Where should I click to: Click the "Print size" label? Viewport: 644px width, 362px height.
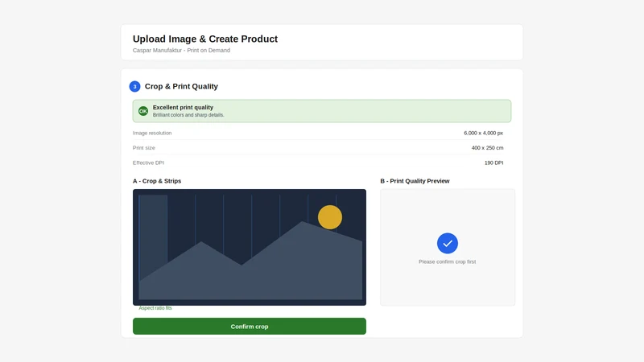tap(144, 148)
